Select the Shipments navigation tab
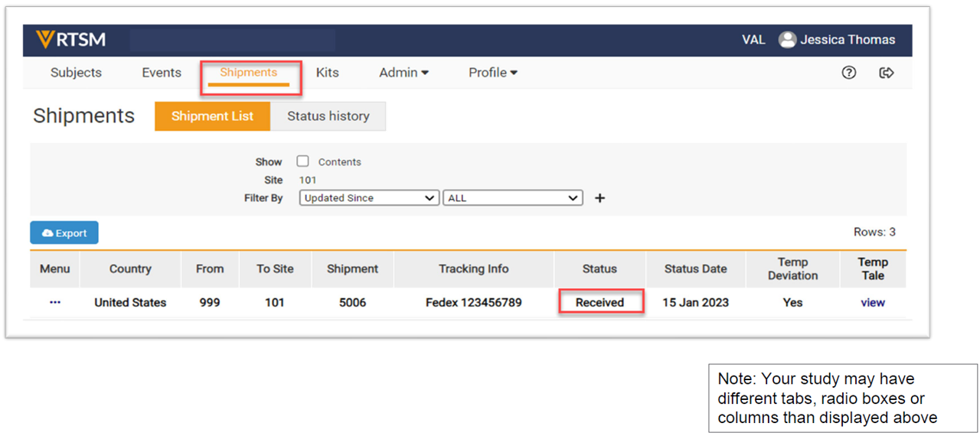 pyautogui.click(x=249, y=73)
